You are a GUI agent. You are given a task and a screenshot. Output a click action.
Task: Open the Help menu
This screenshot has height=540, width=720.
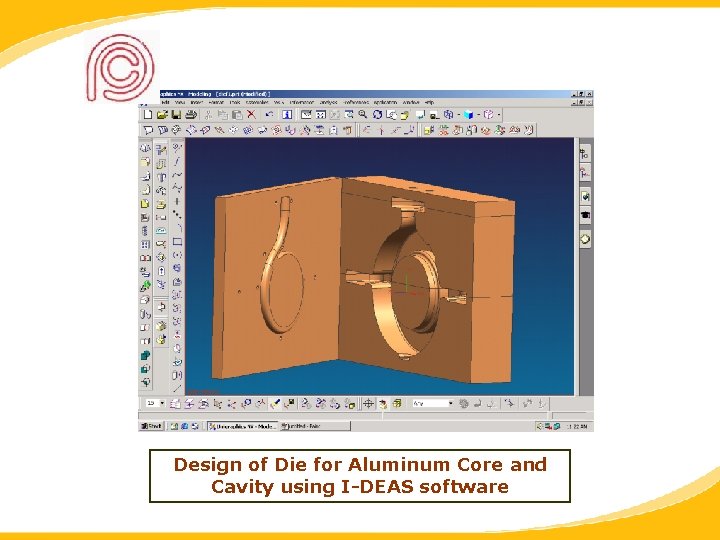tap(429, 102)
